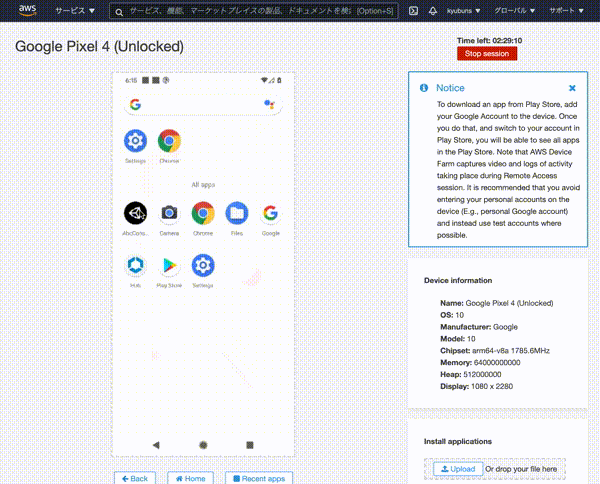Open the notifications bell icon
The image size is (600, 484).
point(432,11)
